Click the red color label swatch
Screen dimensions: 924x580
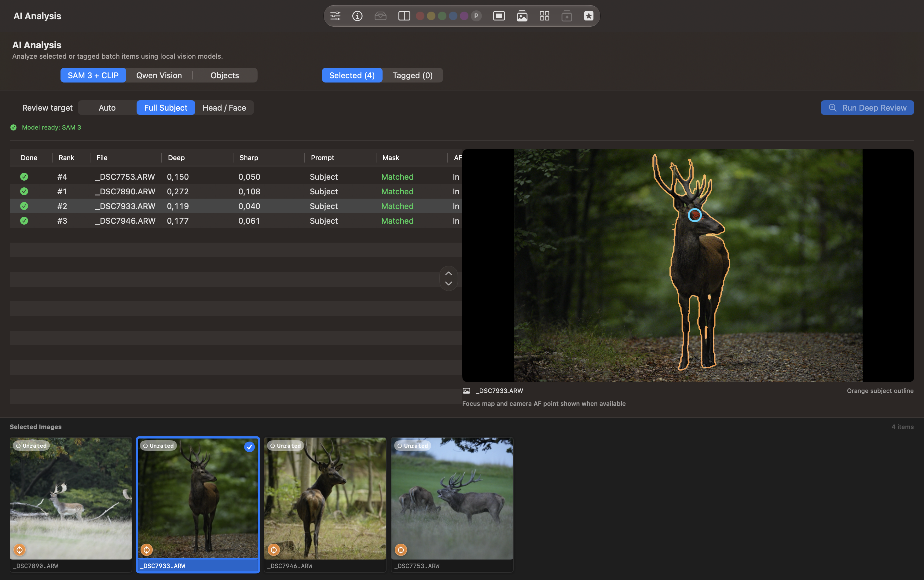coord(420,16)
